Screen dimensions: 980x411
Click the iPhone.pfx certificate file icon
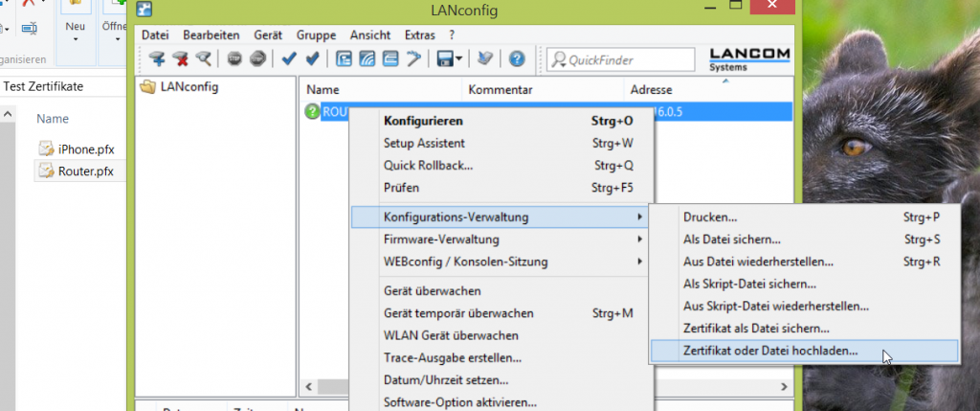coord(46,148)
